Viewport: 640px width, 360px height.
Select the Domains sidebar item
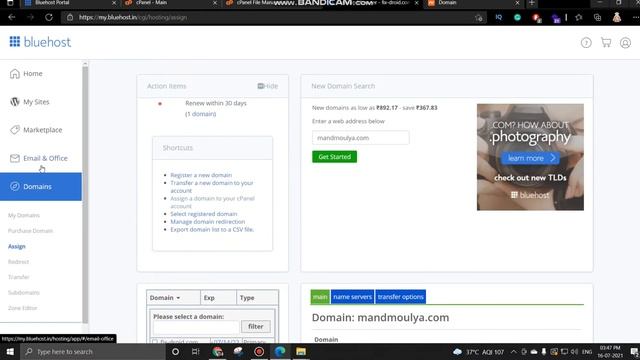click(41, 187)
